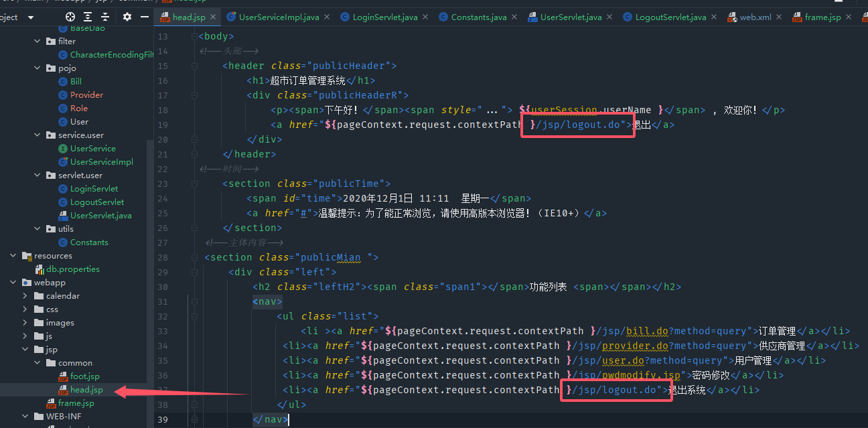The width and height of the screenshot is (868, 428).
Task: Click the Expand All icon in Project toolbar
Action: [x=89, y=17]
